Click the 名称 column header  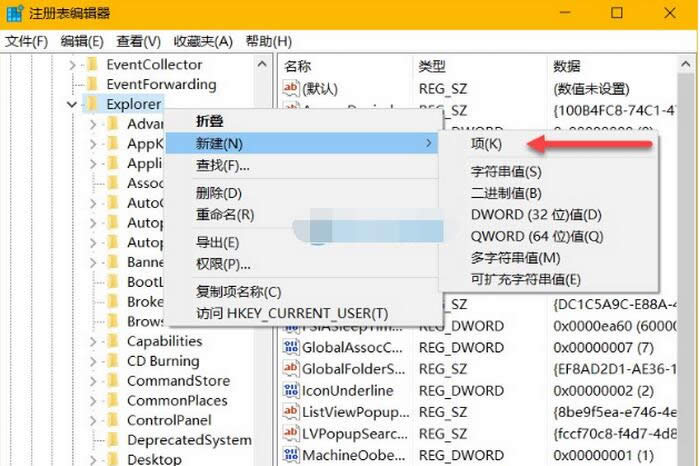pyautogui.click(x=298, y=66)
